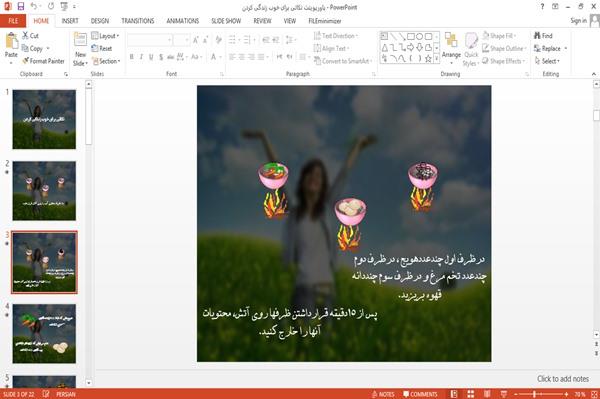600x399 pixels.
Task: Switch to the ANIMATIONS tab
Action: pos(183,21)
